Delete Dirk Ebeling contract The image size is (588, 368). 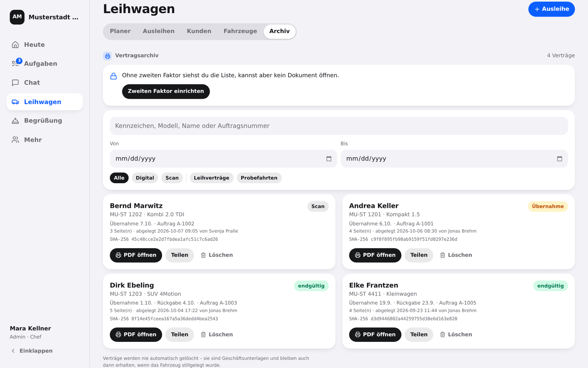coord(217,335)
